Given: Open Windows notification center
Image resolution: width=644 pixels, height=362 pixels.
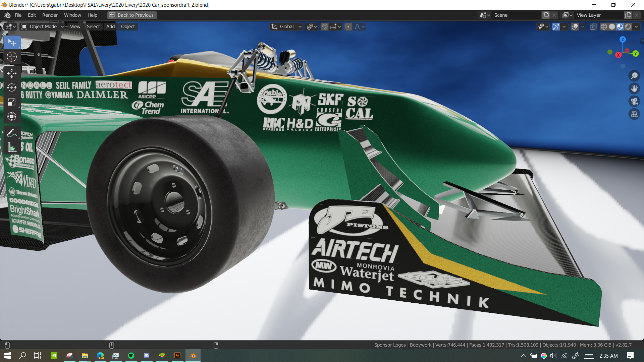Looking at the screenshot, I should [x=630, y=356].
